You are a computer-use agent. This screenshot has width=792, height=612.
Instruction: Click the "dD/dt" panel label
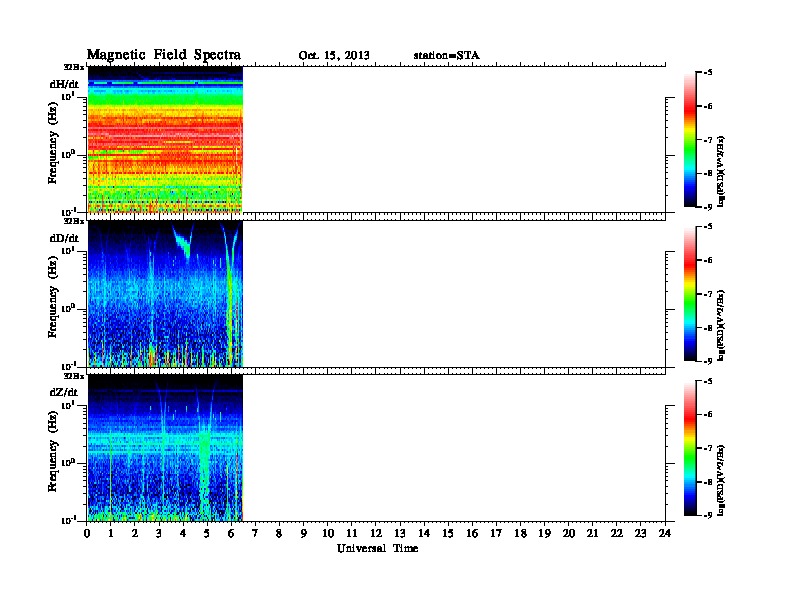64,238
